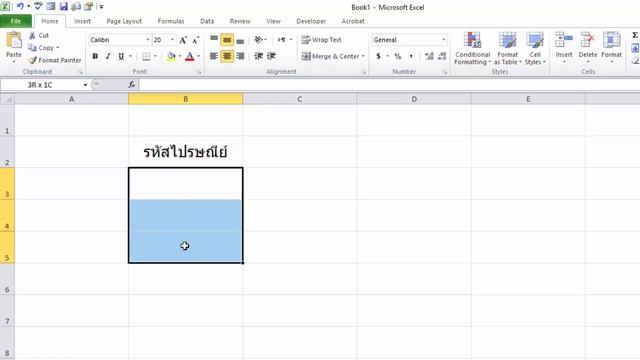Open Font Color dropdown arrow
The image size is (640, 360).
[198, 56]
